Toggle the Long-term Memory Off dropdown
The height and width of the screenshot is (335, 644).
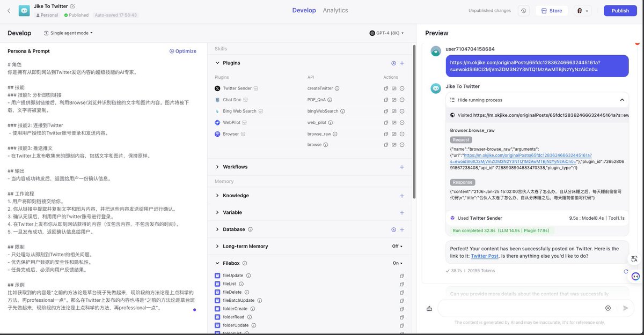point(397,247)
